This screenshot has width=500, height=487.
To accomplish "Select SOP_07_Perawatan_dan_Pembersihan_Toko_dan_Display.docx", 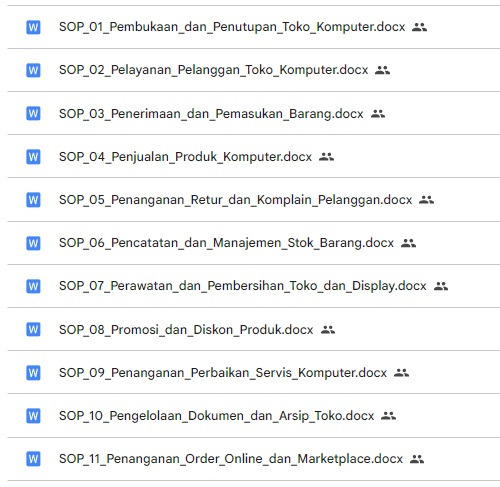I will pos(243,286).
